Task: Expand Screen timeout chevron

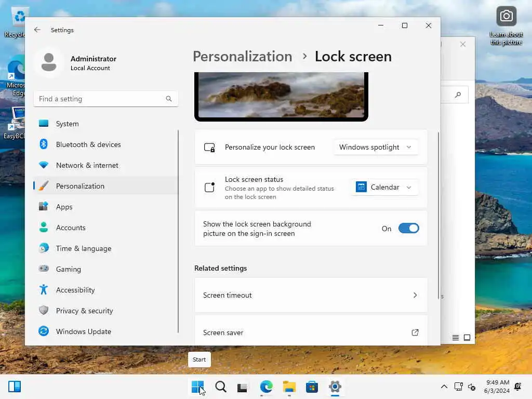Action: (x=415, y=295)
